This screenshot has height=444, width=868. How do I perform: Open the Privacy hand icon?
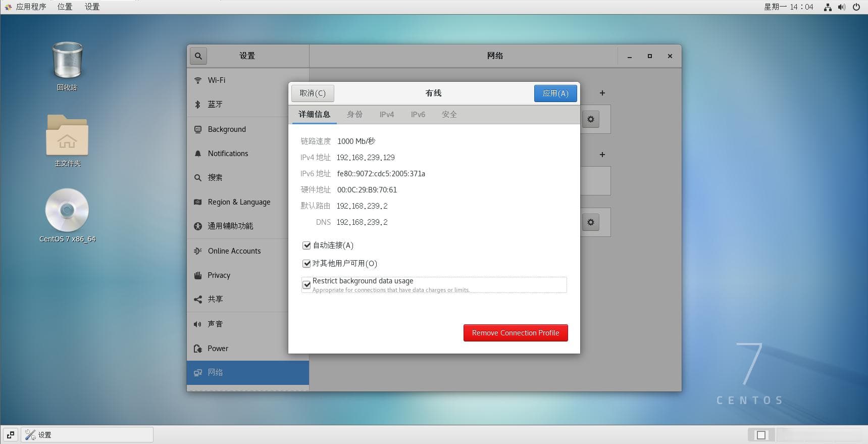(x=198, y=275)
